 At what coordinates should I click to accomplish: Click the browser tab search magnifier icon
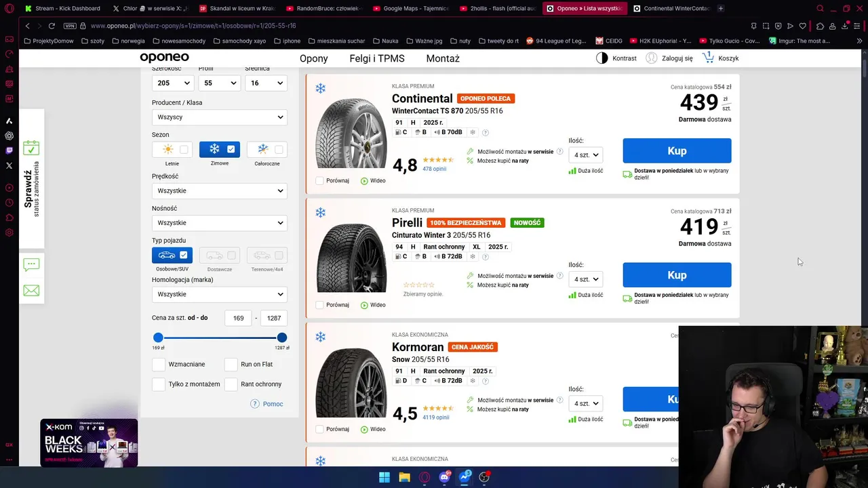click(x=820, y=8)
